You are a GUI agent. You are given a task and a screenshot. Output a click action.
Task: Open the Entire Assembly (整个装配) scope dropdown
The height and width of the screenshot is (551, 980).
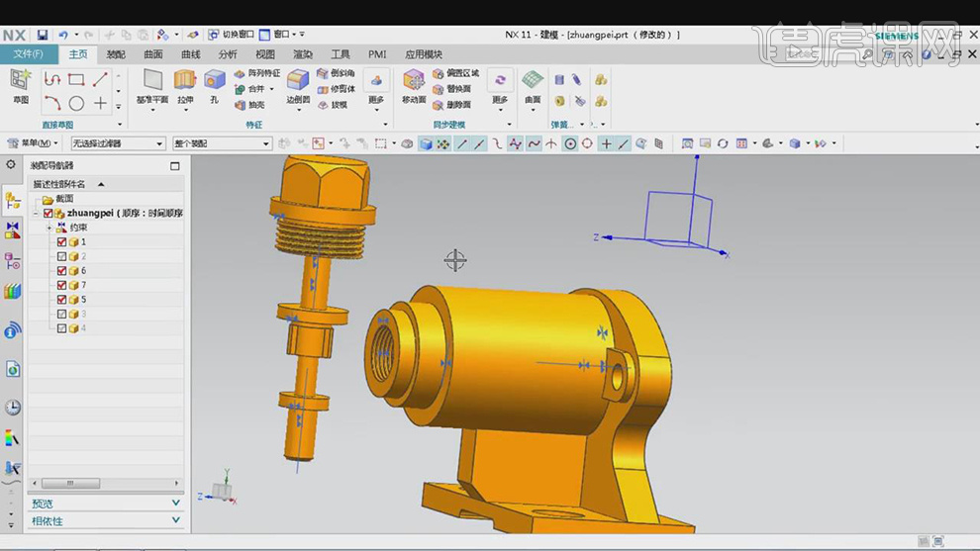(x=222, y=144)
